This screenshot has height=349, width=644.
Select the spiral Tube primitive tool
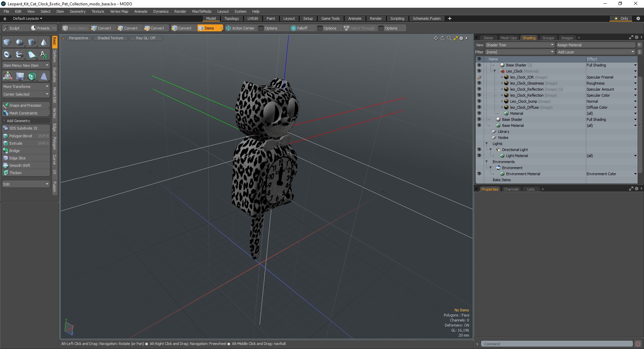pos(19,54)
